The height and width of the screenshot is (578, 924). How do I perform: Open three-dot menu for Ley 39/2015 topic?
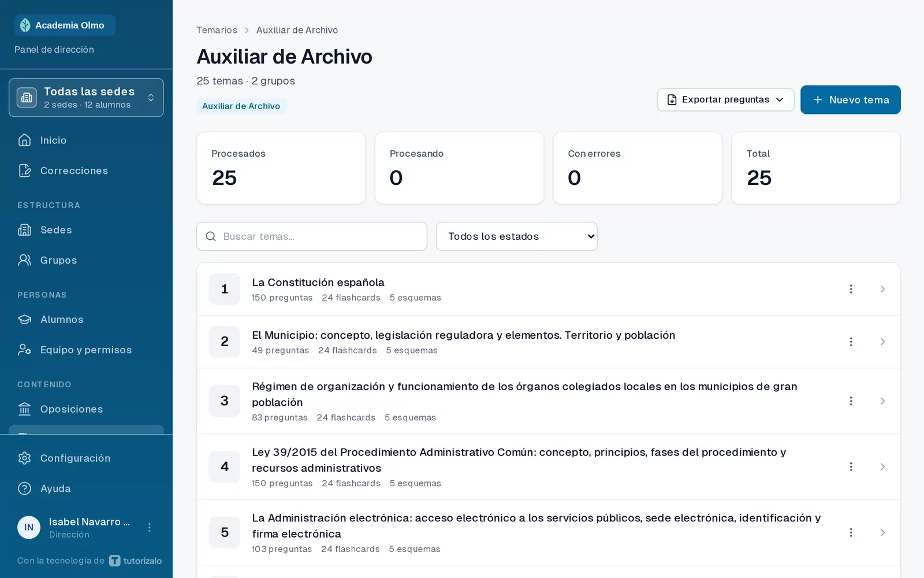click(851, 466)
